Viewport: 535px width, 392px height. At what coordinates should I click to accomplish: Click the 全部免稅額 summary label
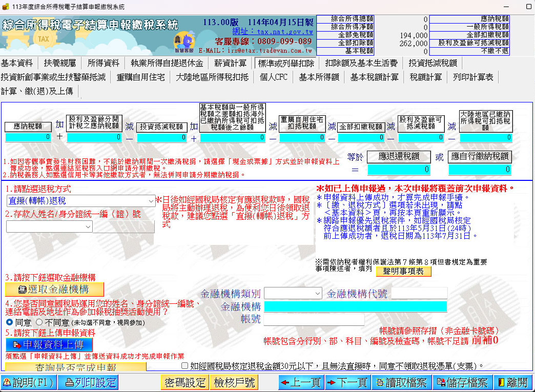[345, 35]
